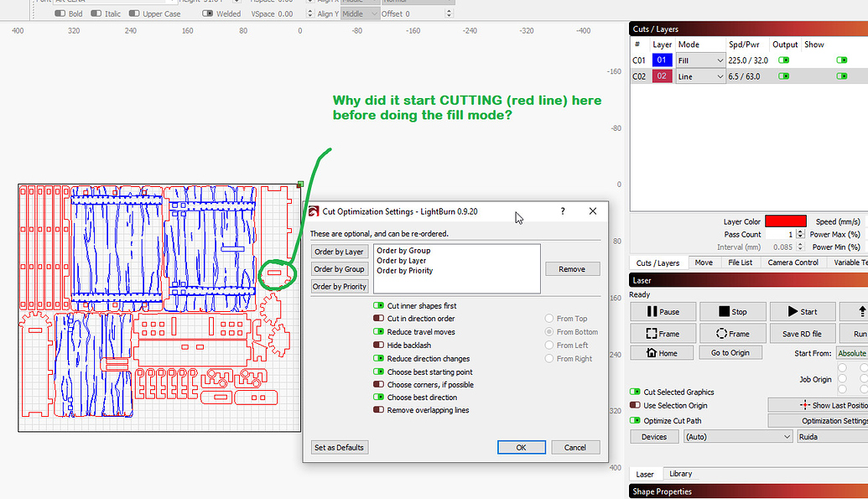Start the laser job
This screenshot has width=868, height=499.
pos(802,311)
